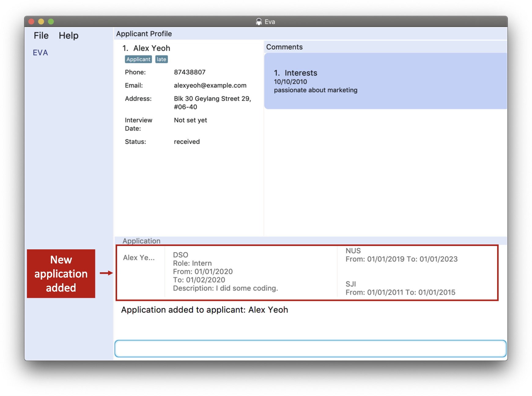Viewport: 532px width, 396px height.
Task: Open the File menu
Action: [x=41, y=35]
